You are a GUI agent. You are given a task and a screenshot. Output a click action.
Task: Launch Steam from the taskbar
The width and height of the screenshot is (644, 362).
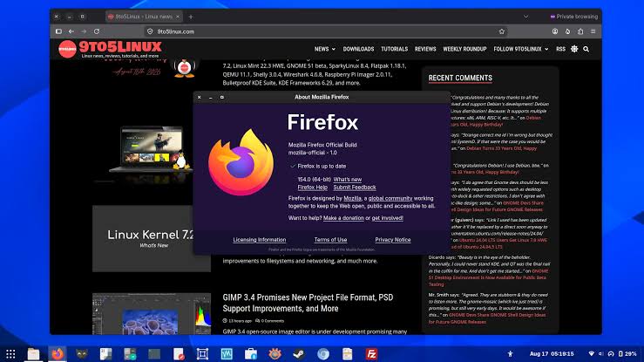(x=299, y=354)
